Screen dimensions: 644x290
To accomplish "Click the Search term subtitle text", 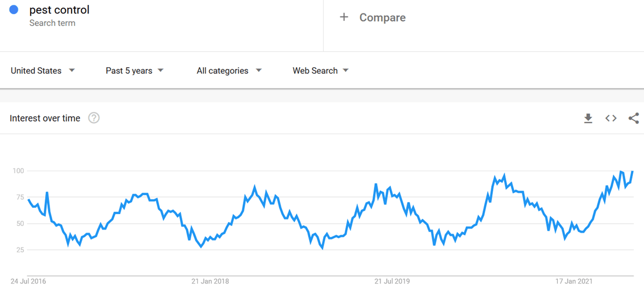I will 52,23.
